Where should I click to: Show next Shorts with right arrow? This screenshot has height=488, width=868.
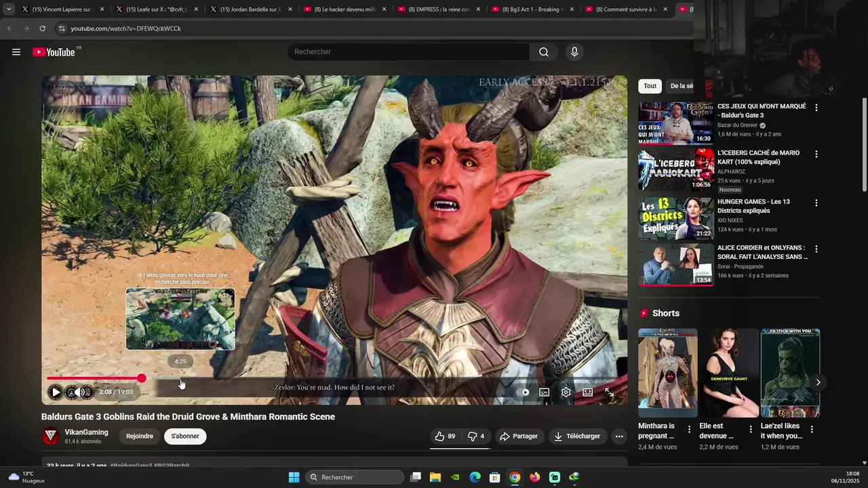pos(818,382)
